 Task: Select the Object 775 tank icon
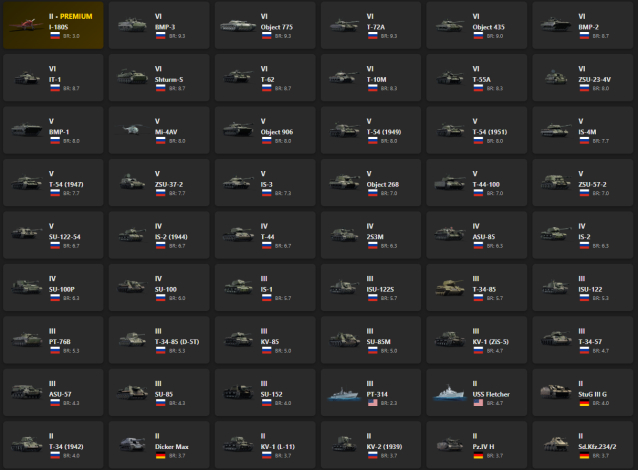238,26
